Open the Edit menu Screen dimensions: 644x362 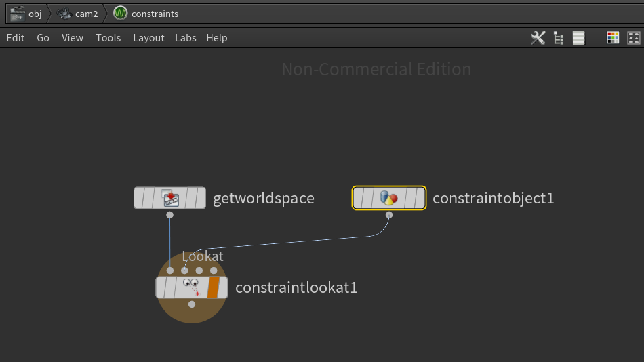[16, 38]
